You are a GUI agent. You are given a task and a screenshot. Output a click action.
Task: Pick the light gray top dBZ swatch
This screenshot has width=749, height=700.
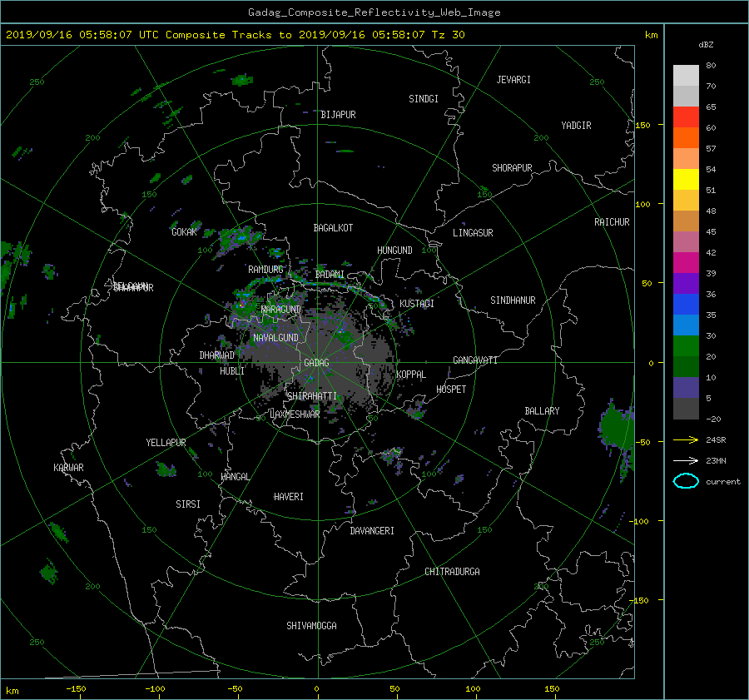click(686, 76)
